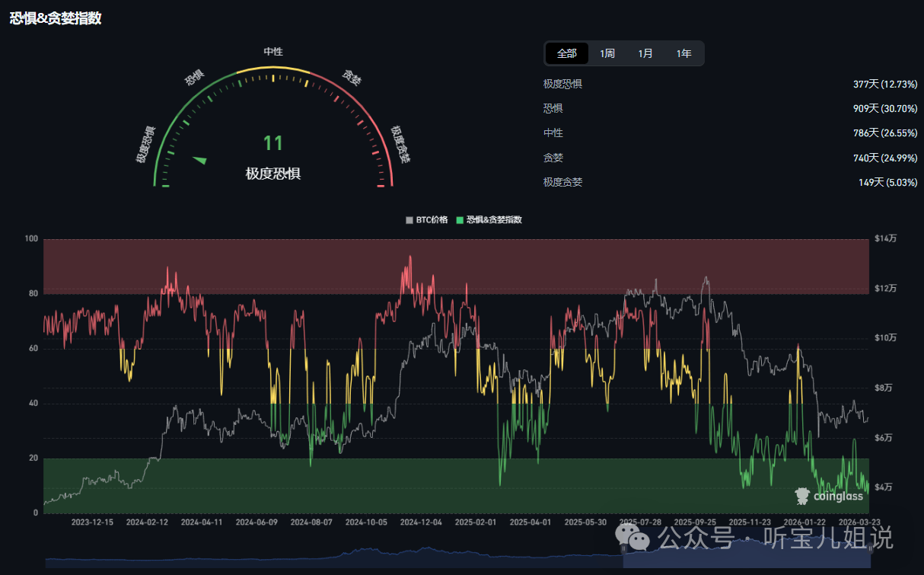
Task: Click the 中性 label above the gauge
Action: point(273,51)
